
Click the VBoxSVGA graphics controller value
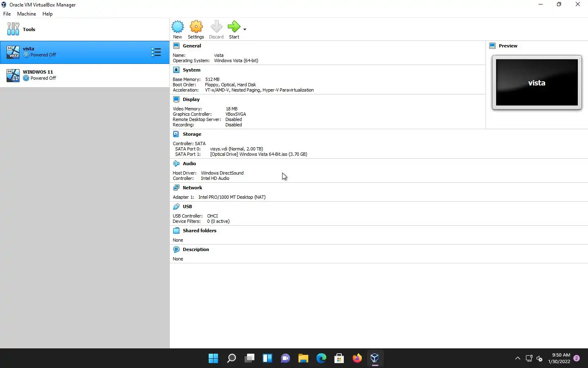click(x=236, y=114)
